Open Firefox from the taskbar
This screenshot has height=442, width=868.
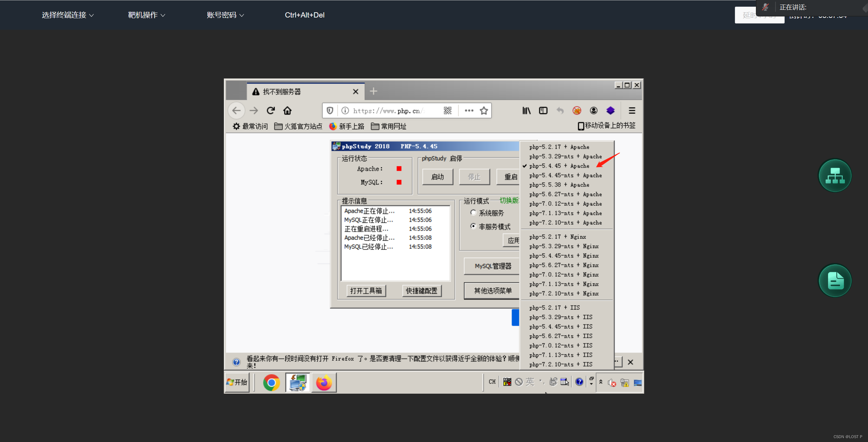pos(324,382)
